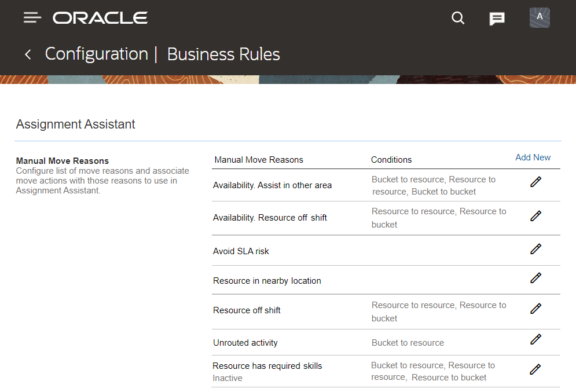Click pencil icon for Unrouted activity
This screenshot has width=576, height=392.
coord(535,339)
